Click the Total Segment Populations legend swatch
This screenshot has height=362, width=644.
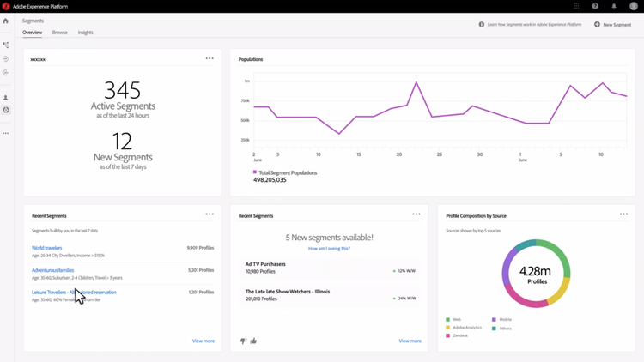click(x=254, y=172)
